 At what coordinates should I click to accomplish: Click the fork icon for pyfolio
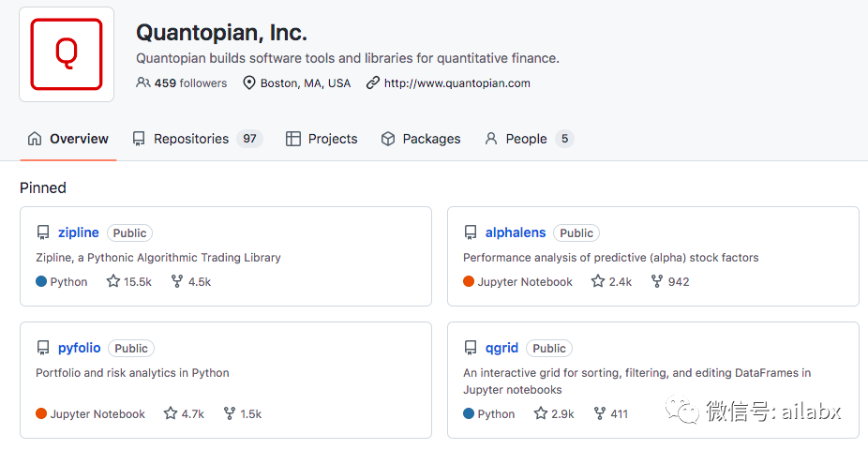point(229,413)
